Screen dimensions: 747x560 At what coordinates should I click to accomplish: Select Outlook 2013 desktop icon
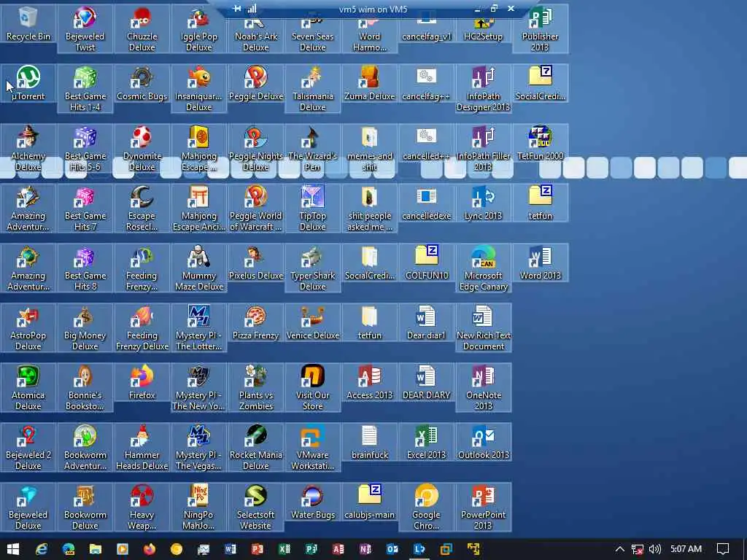(483, 441)
